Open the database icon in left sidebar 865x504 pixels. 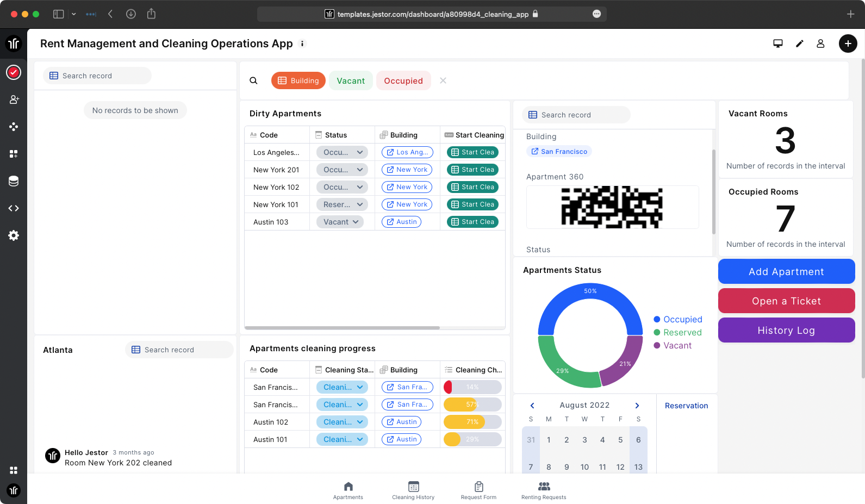14,181
